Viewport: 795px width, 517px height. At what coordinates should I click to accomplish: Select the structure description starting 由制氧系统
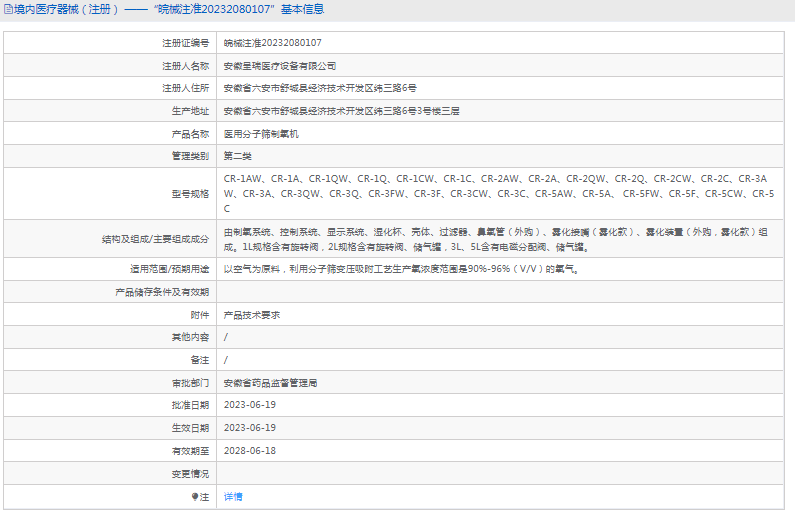[496, 239]
